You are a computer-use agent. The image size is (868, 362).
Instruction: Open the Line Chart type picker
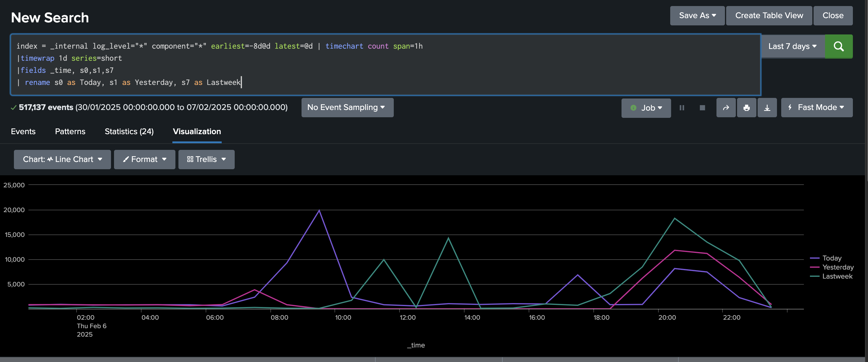[x=62, y=159]
